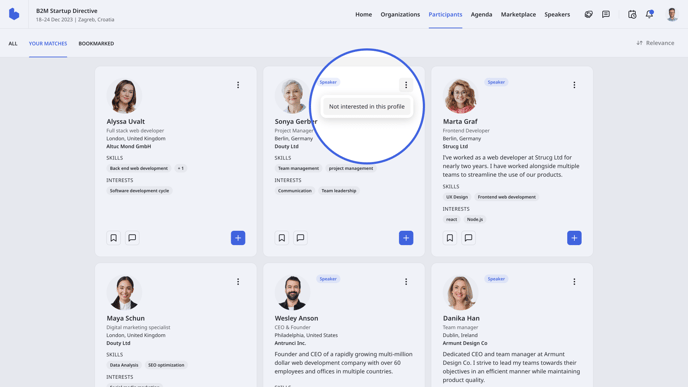Click the 'Team management' skill tag
The image size is (688, 387).
298,168
